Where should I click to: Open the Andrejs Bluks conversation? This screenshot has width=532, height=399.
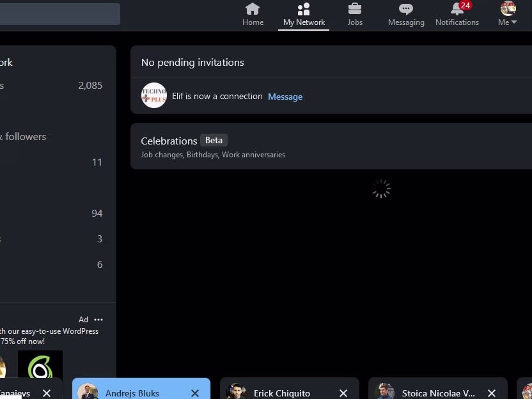(132, 393)
